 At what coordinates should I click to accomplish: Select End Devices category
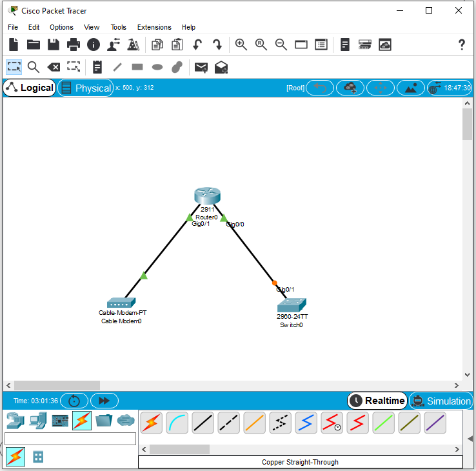pyautogui.click(x=38, y=420)
